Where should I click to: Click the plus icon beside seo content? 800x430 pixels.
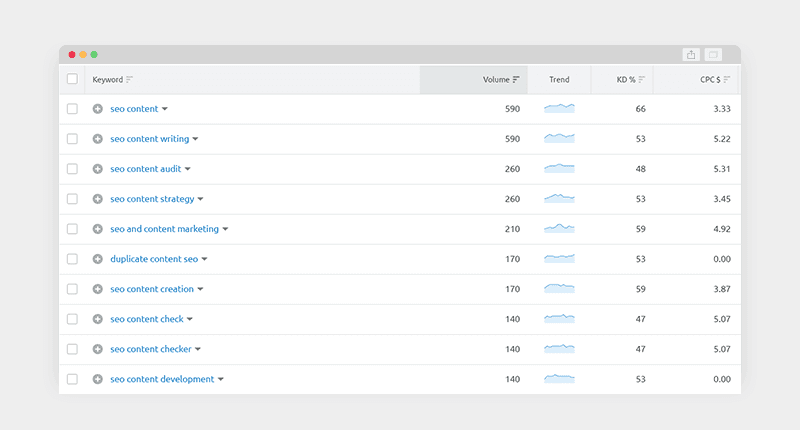98,109
